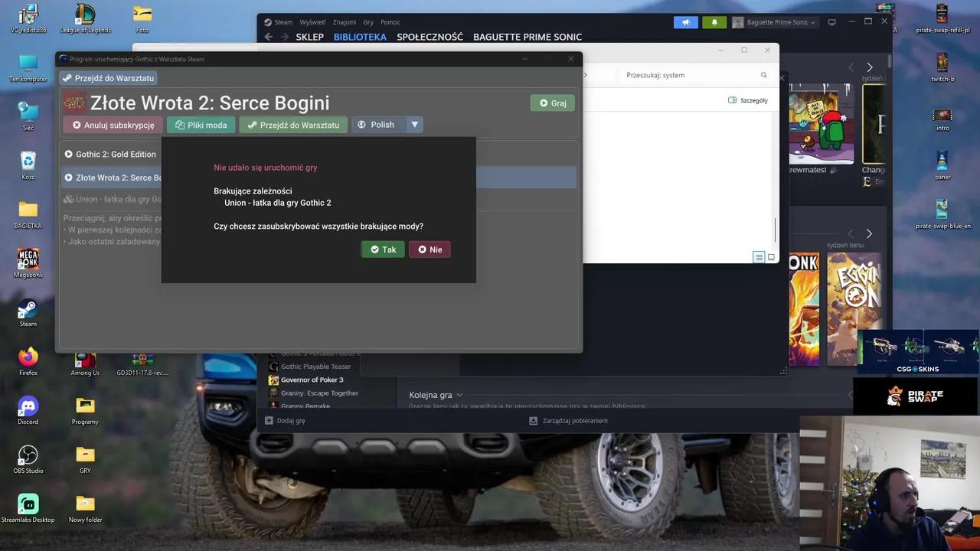Launch OBS Studio from the desktop
The image size is (980, 551).
[28, 459]
